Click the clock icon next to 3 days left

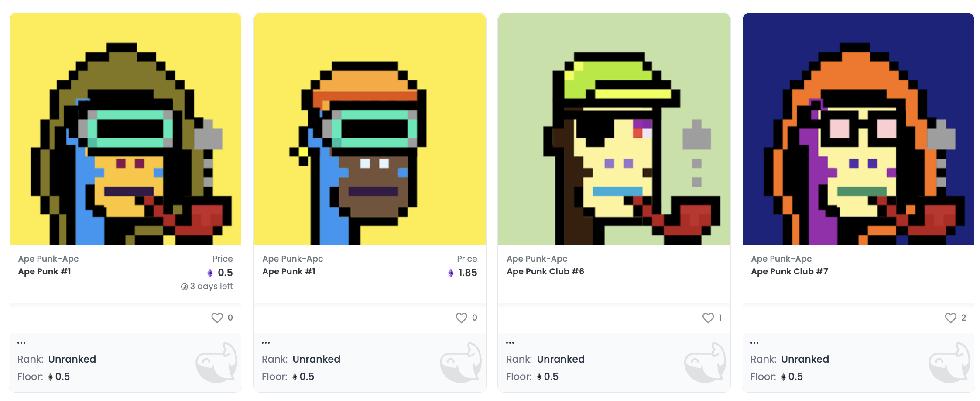coord(185,287)
